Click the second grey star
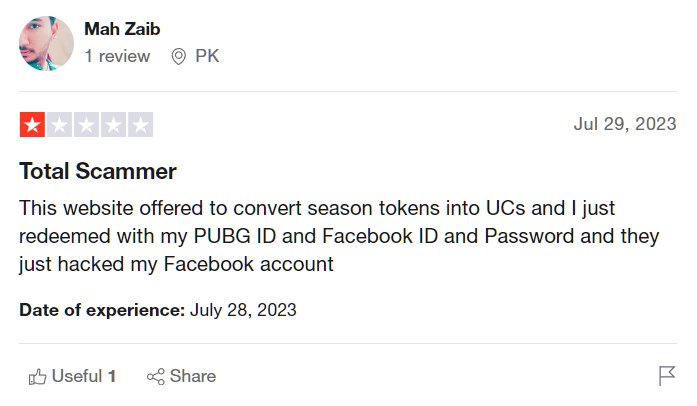Image resolution: width=697 pixels, height=406 pixels. click(60, 125)
